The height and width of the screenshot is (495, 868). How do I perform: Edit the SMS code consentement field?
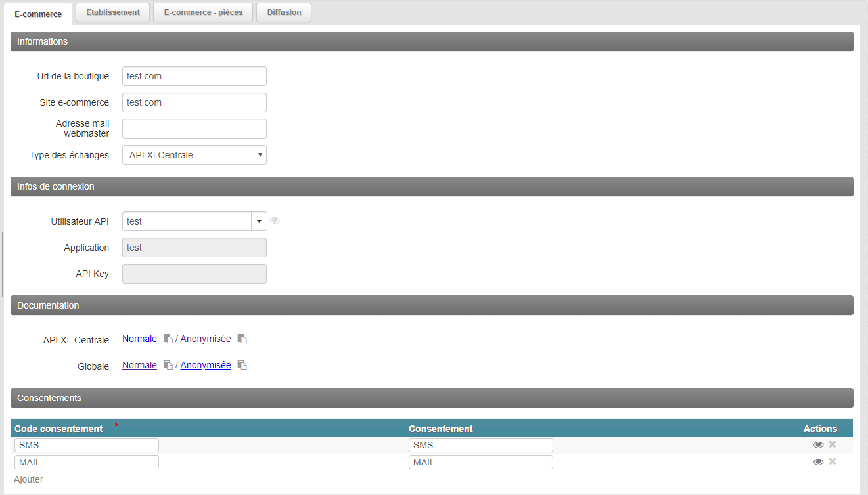click(x=87, y=445)
